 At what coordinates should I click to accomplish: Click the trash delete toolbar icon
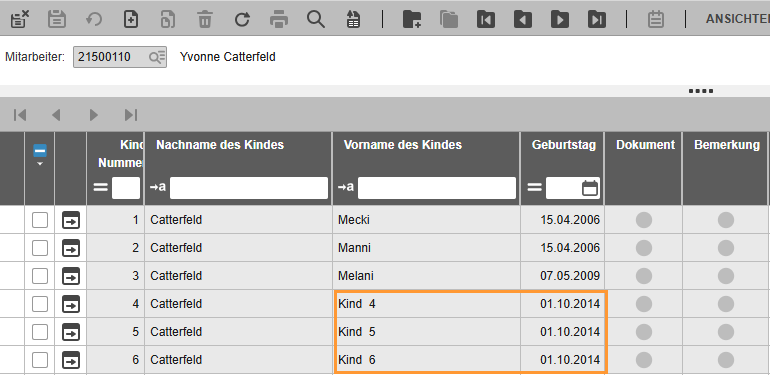coord(205,19)
